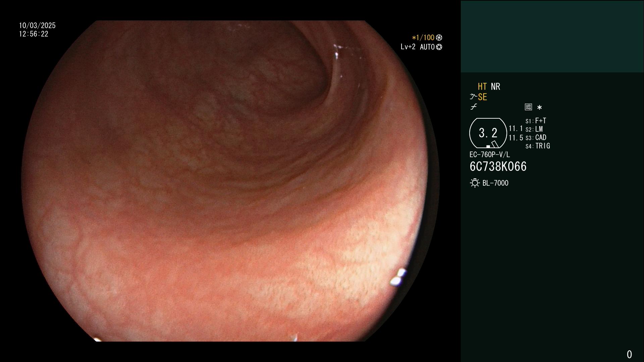Click the S2: LM switch assignment
Viewport: 644px width, 362px height.
tap(534, 129)
